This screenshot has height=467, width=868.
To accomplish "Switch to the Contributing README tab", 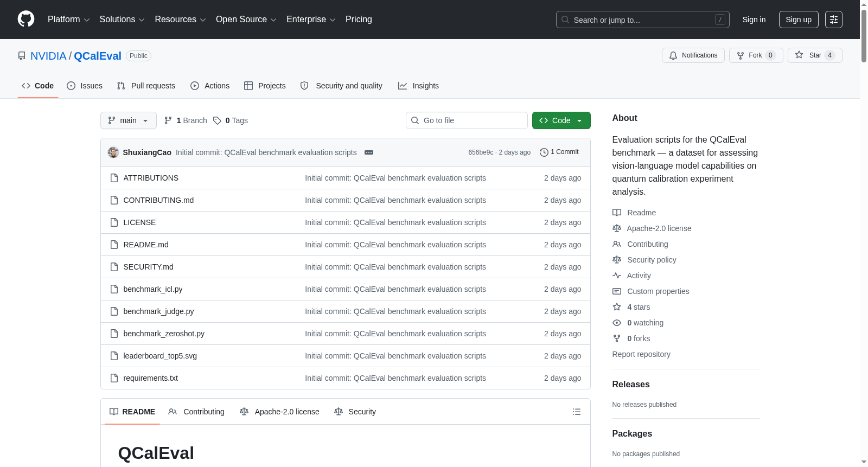I will point(196,412).
